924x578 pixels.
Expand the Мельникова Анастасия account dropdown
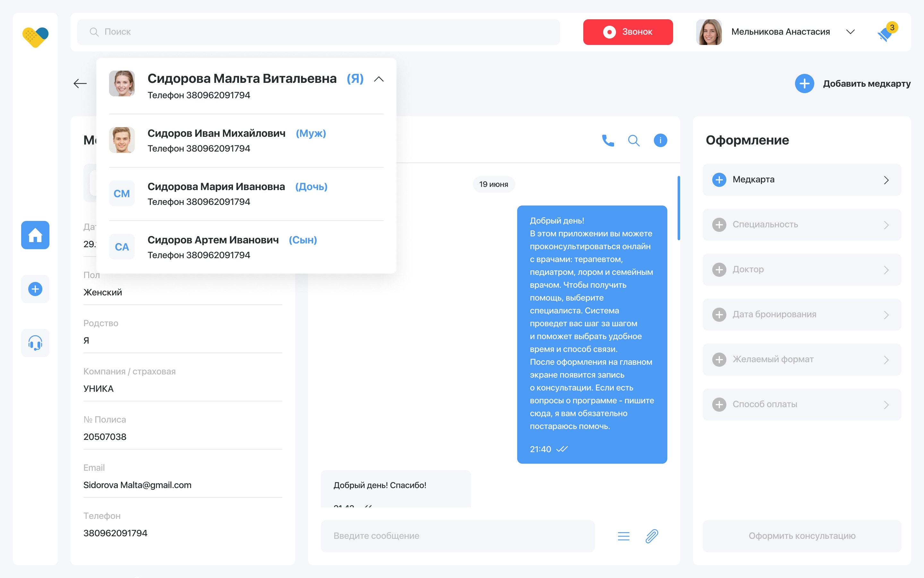click(x=850, y=32)
